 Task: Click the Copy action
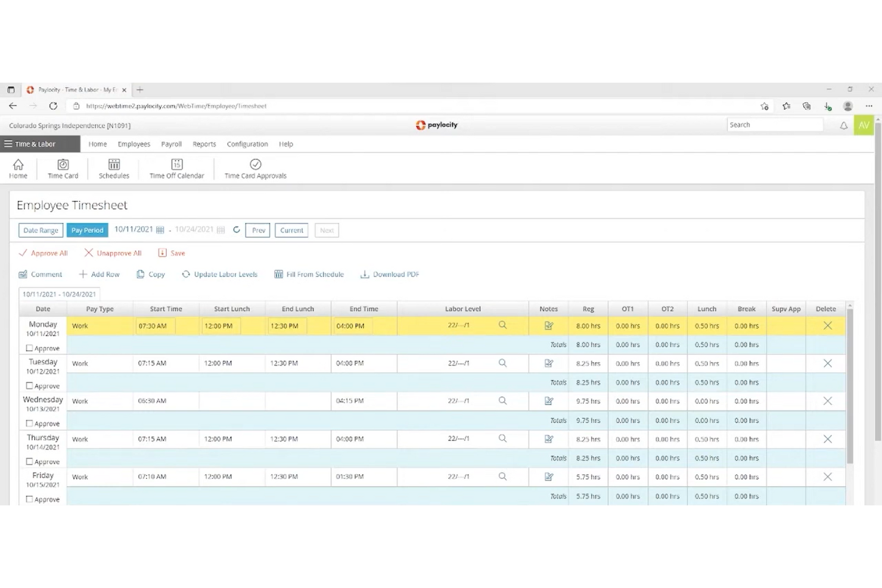pyautogui.click(x=151, y=275)
